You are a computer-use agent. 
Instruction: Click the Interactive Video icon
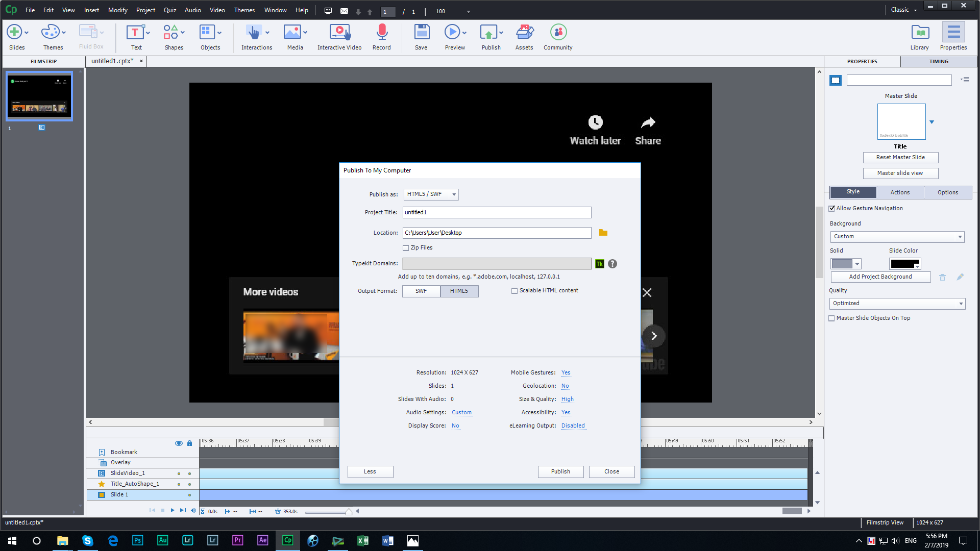tap(339, 32)
